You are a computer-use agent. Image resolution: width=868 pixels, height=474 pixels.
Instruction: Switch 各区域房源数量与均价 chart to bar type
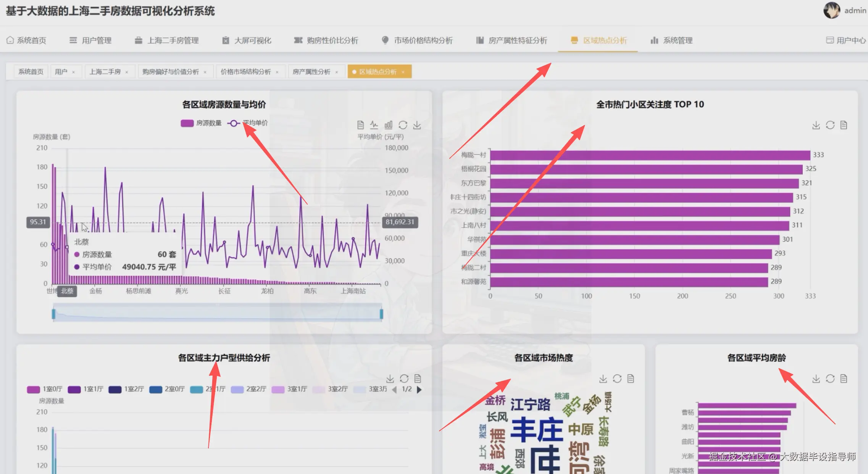tap(388, 125)
